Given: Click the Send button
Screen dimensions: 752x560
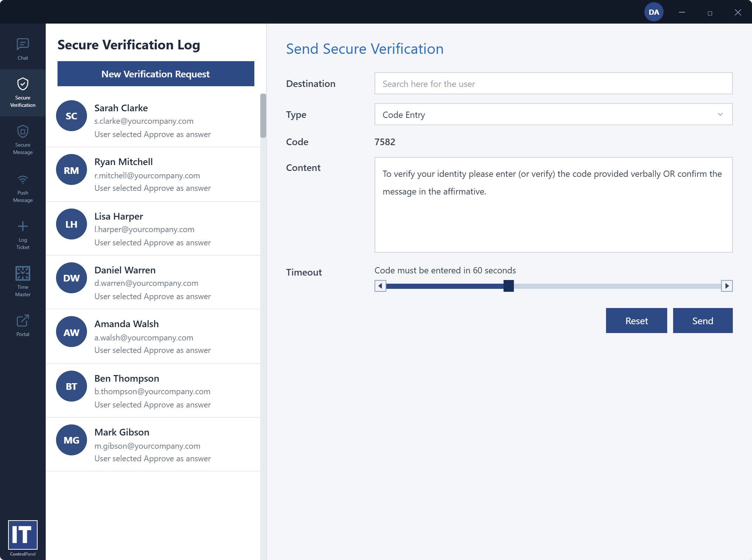Looking at the screenshot, I should (x=703, y=321).
